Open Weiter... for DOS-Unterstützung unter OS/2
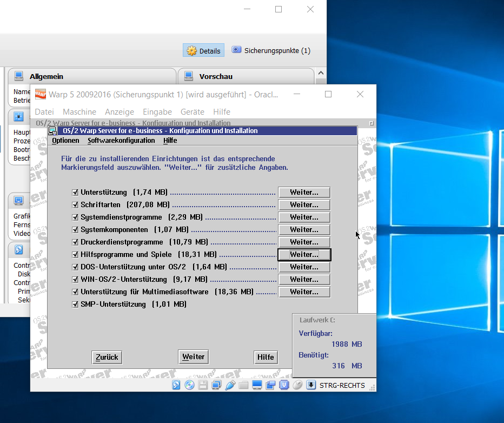This screenshot has height=423, width=504. pyautogui.click(x=304, y=267)
